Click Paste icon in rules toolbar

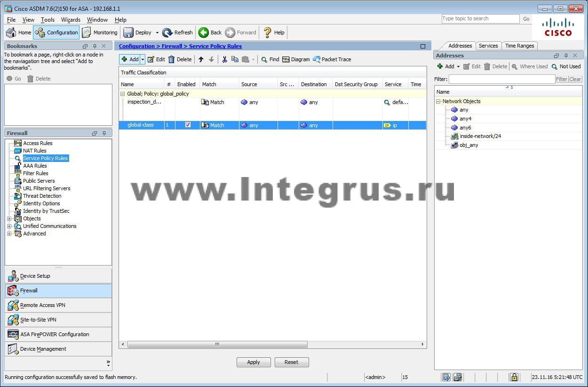tap(246, 59)
